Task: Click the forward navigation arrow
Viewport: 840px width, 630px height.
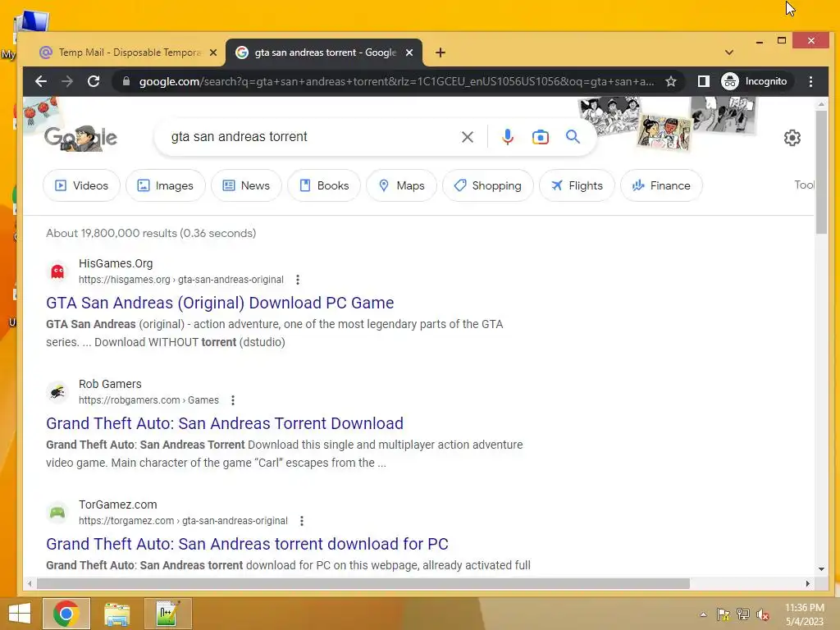Action: 67,81
